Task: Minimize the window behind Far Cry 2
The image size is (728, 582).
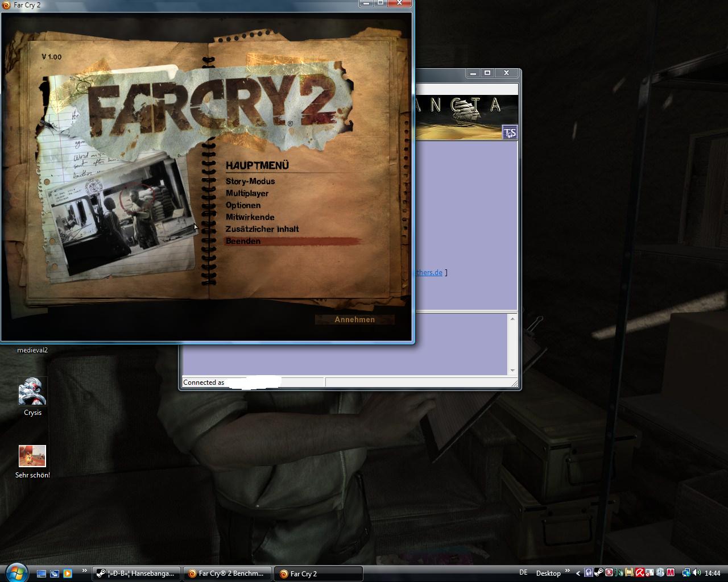Action: (x=473, y=73)
